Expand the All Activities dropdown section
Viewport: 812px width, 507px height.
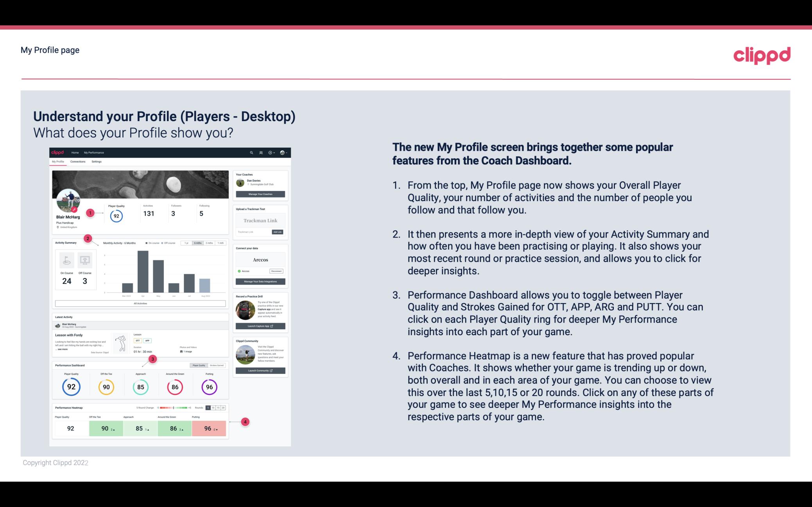click(x=140, y=303)
